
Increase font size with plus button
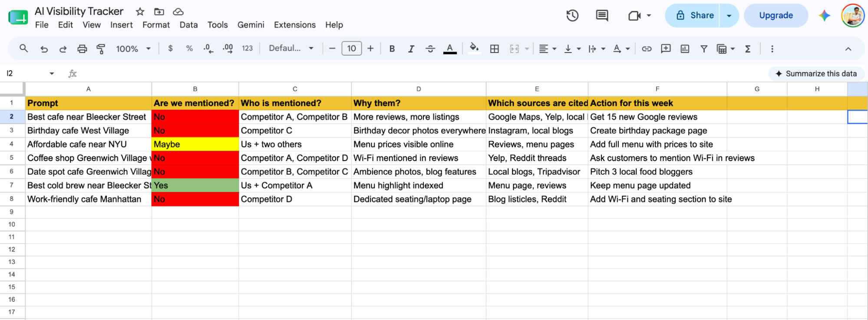370,49
